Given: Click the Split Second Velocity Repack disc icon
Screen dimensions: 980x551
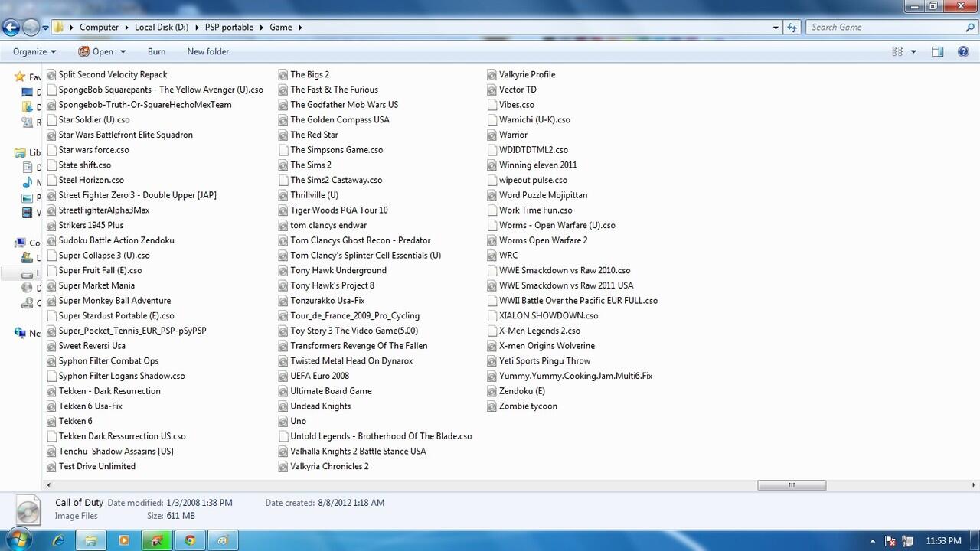Looking at the screenshot, I should [51, 75].
